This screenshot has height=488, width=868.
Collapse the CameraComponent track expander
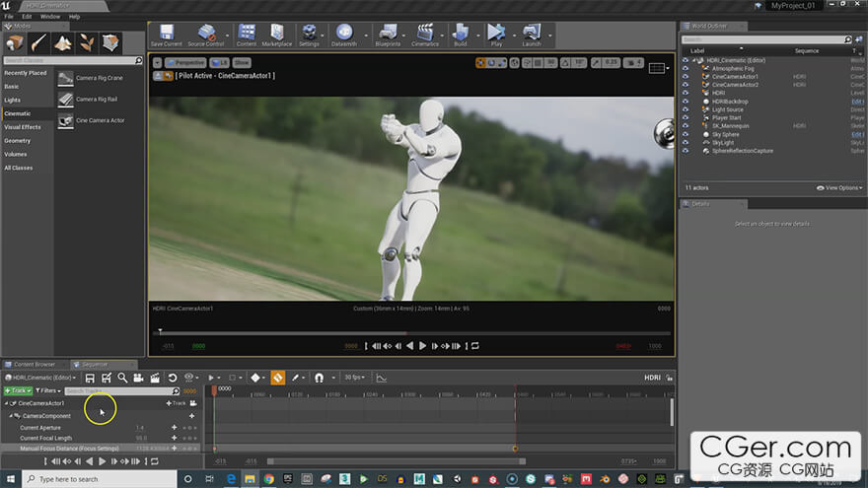pos(11,415)
